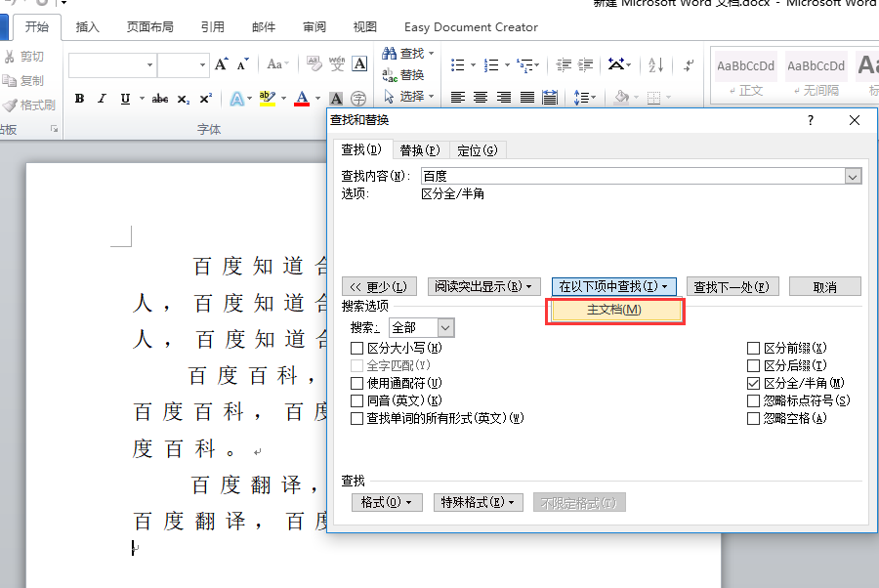Collapse options with << 更少(L) button
Screen dimensions: 879x588
point(379,287)
